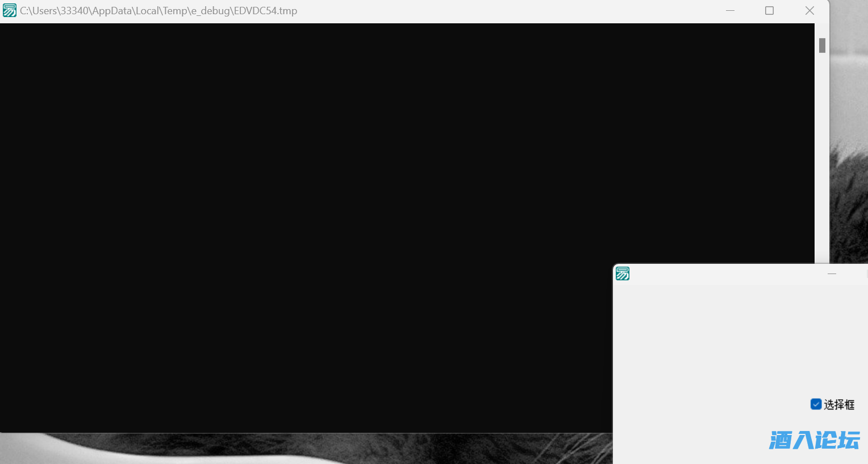Click the app icon in the console window title bar
Screen dimensions: 868x464
click(x=10, y=11)
